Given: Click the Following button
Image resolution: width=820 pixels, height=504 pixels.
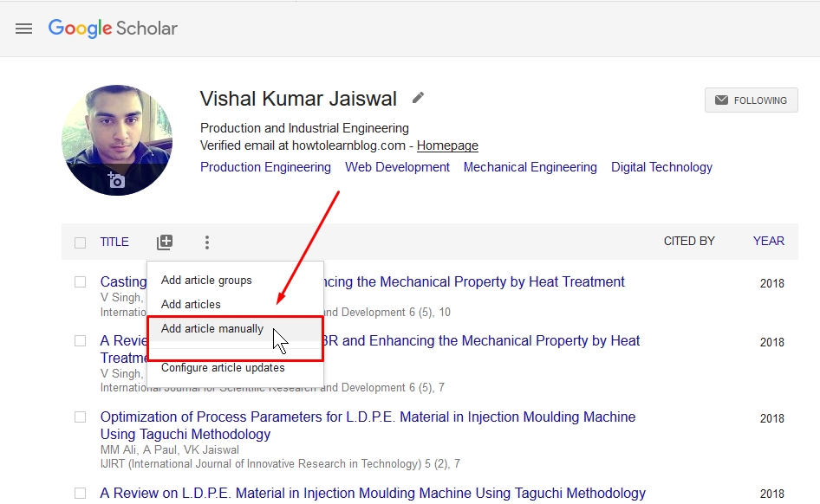Looking at the screenshot, I should (751, 100).
